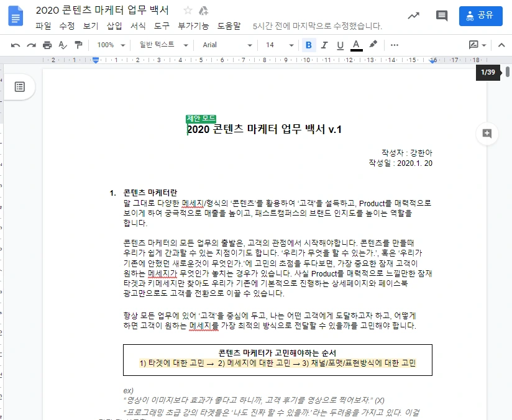Open the 일반 텍스트 style dropdown
This screenshot has height=420, width=512.
tap(163, 45)
